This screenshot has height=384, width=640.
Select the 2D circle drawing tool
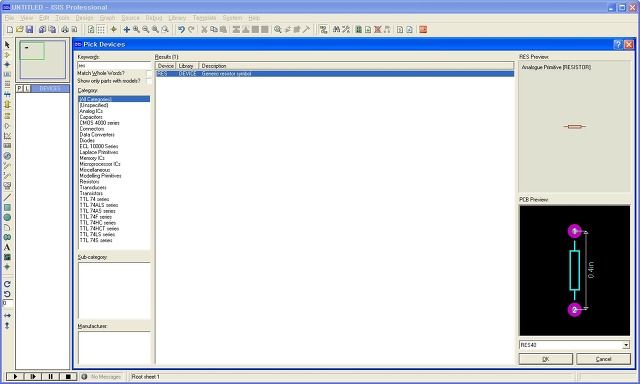[x=7, y=218]
